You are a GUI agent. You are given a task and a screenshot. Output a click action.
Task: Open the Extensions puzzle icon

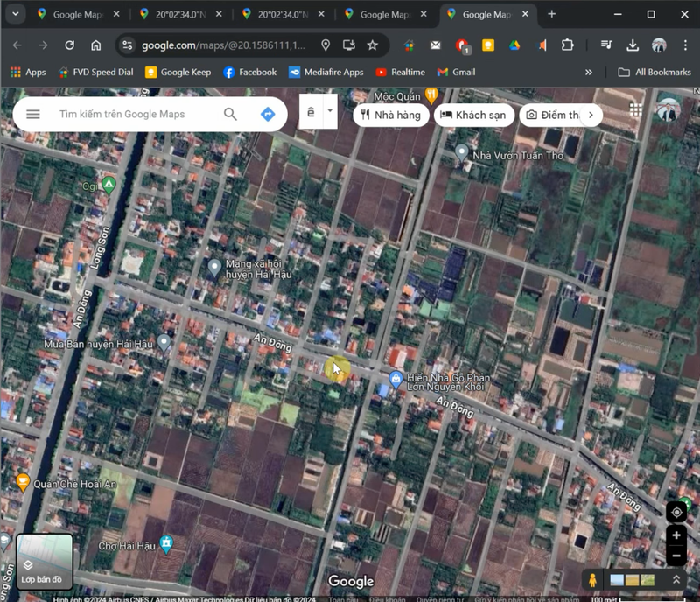(x=567, y=45)
